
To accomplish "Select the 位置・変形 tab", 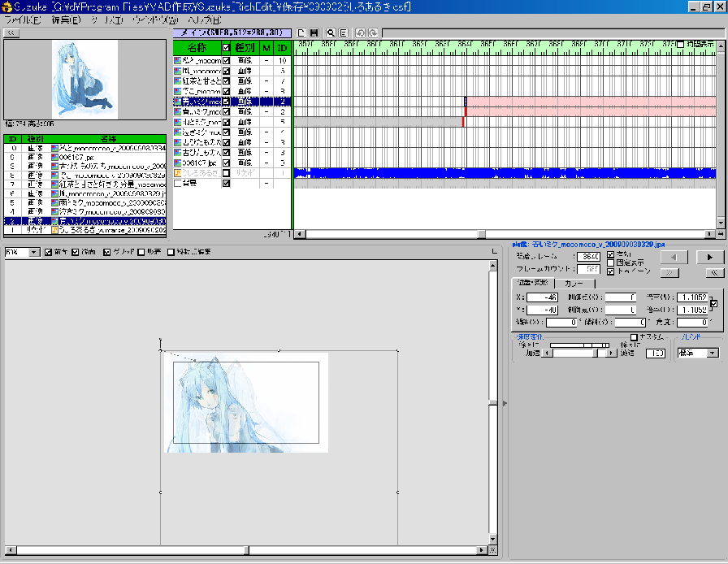I will [533, 283].
